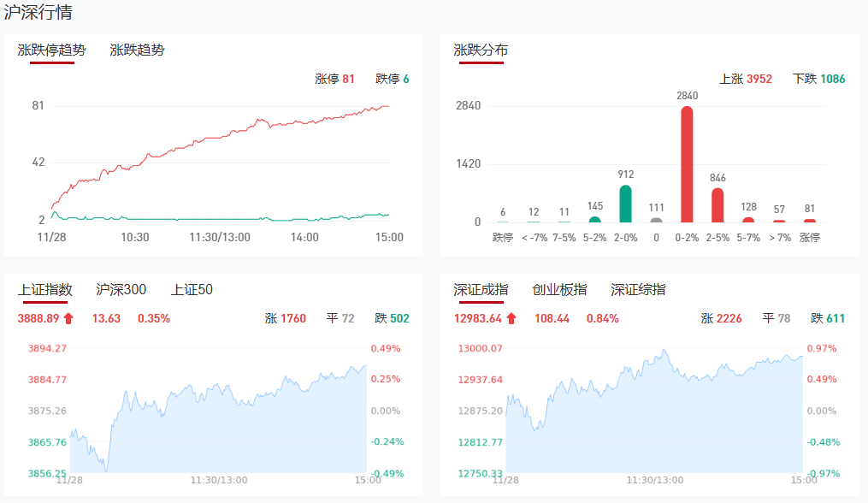Show the 上证50 index chart

point(192,290)
